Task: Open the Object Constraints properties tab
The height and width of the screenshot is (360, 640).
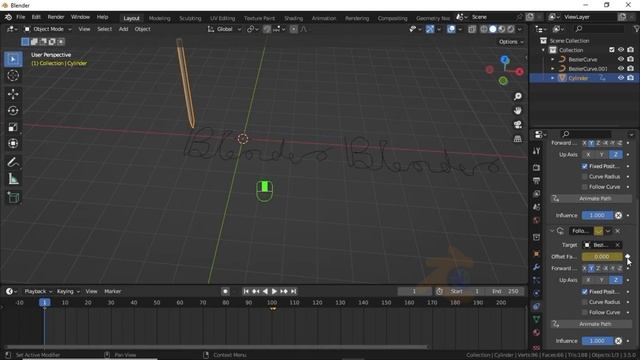Action: pos(537,307)
